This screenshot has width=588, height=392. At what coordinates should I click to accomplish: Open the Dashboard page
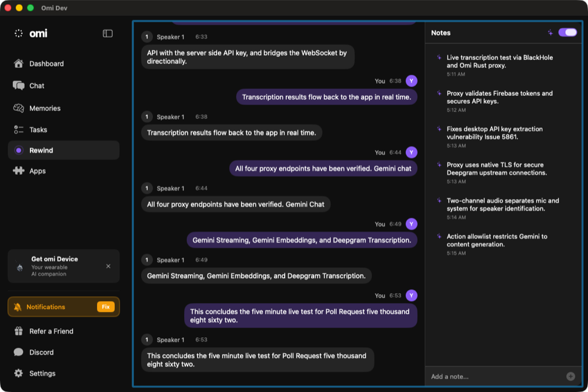pyautogui.click(x=64, y=64)
